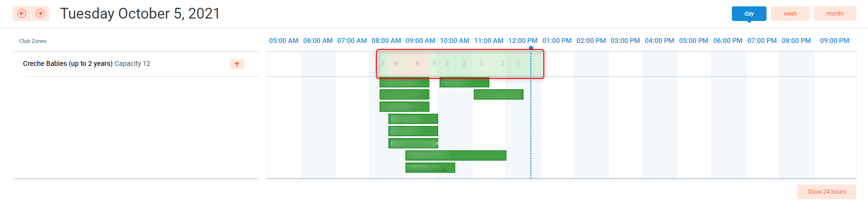The height and width of the screenshot is (205, 868).
Task: Go to the next day arrow
Action: [x=40, y=14]
